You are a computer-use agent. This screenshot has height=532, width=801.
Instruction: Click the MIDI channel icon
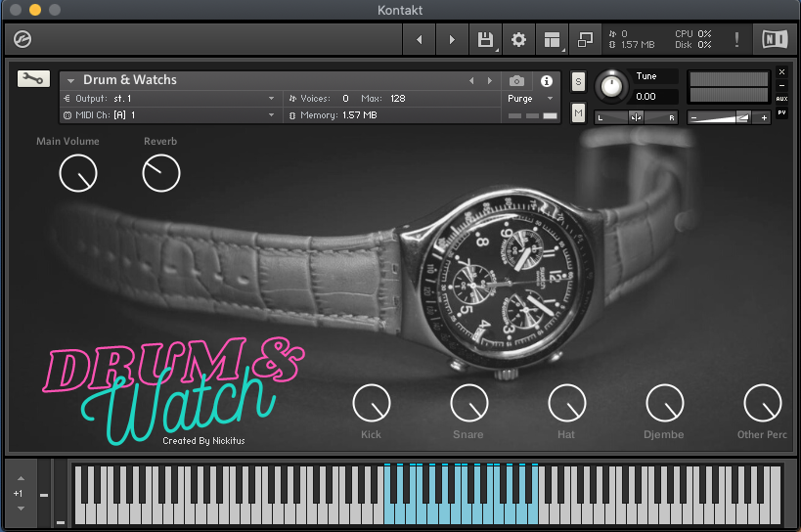[x=67, y=115]
